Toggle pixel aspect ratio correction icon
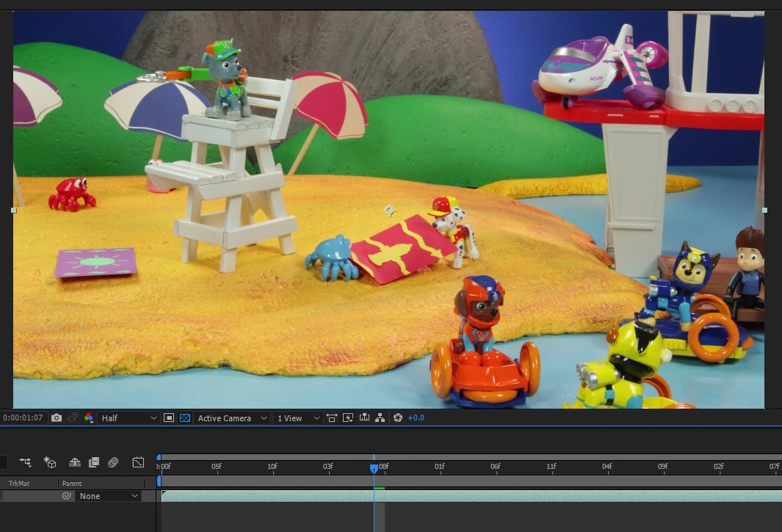782x532 pixels. [x=332, y=418]
